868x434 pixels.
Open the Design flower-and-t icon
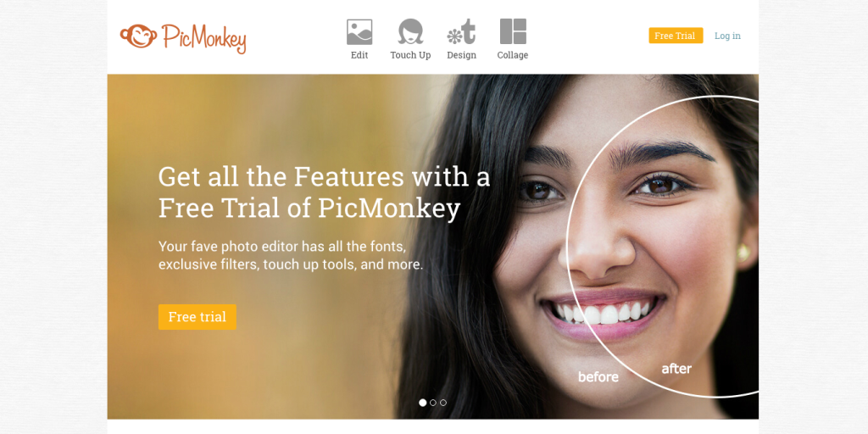[x=461, y=31]
